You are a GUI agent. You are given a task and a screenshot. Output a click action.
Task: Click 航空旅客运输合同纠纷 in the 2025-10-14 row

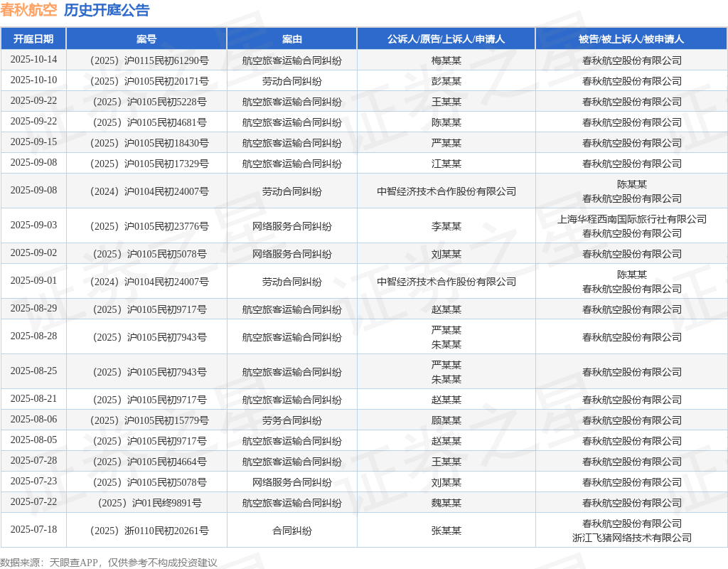click(x=292, y=60)
